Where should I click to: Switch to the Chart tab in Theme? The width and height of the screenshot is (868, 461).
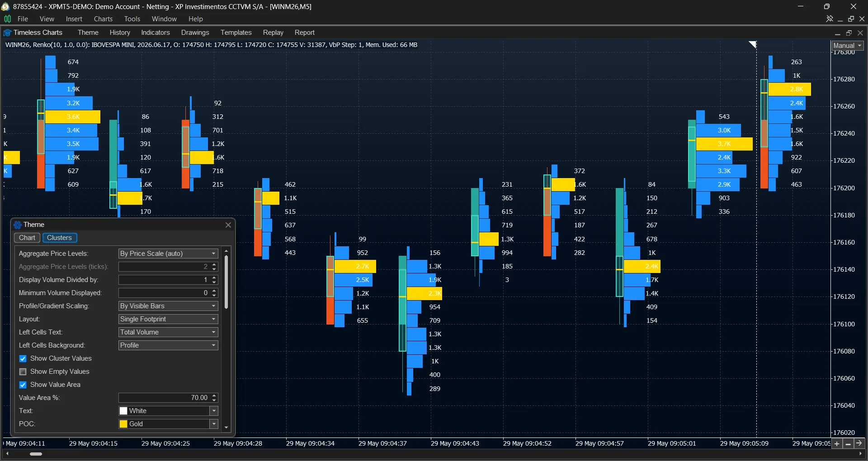27,238
